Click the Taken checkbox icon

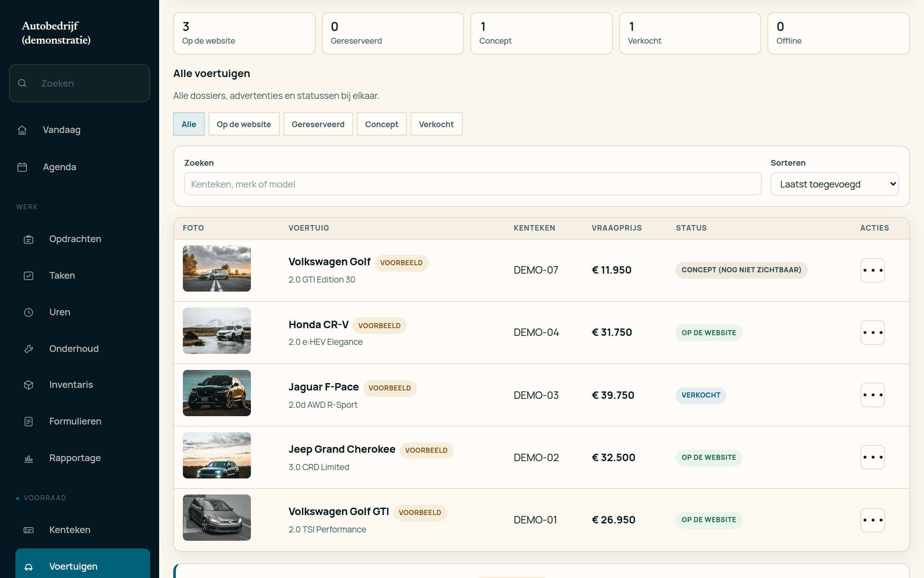pos(29,276)
